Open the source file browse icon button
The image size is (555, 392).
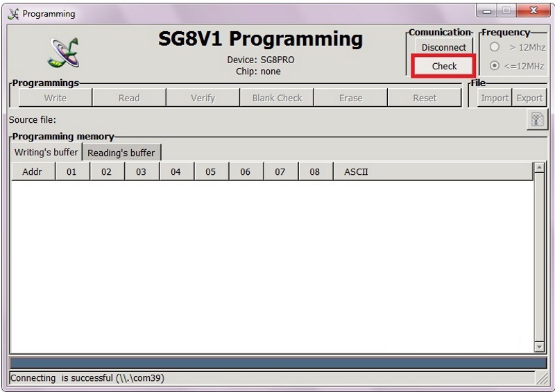[537, 120]
